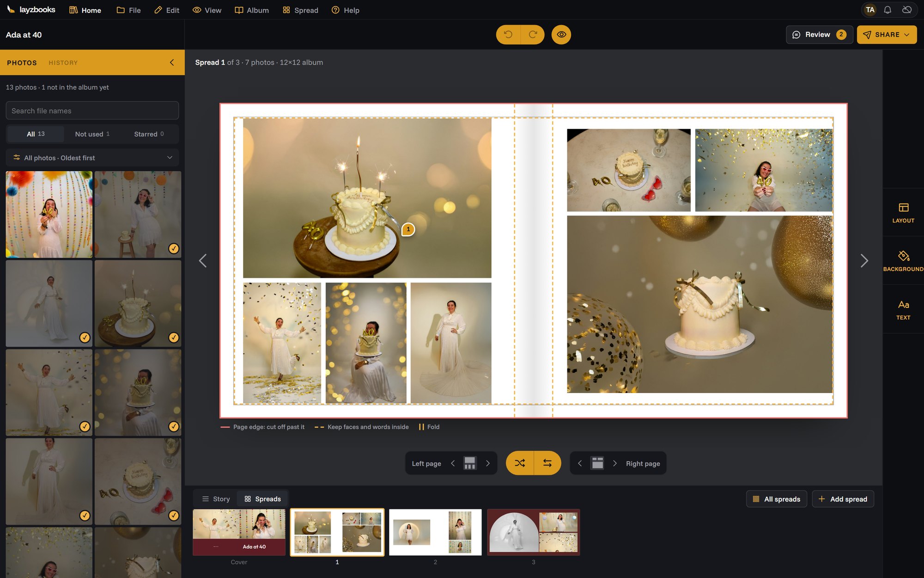Choose the next right page layout
The width and height of the screenshot is (924, 578).
click(614, 463)
